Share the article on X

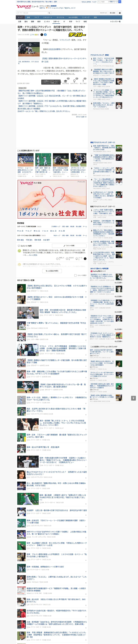click(42, 35)
